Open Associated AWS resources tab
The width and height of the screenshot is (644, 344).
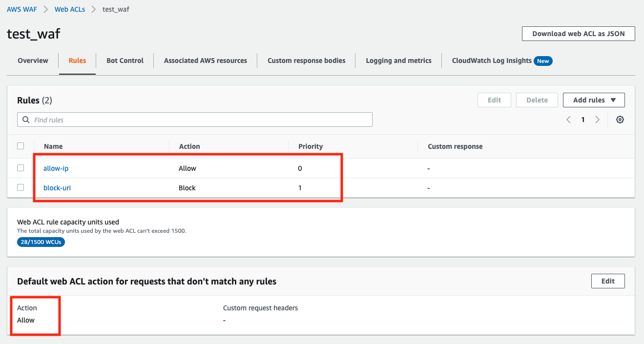coord(206,61)
